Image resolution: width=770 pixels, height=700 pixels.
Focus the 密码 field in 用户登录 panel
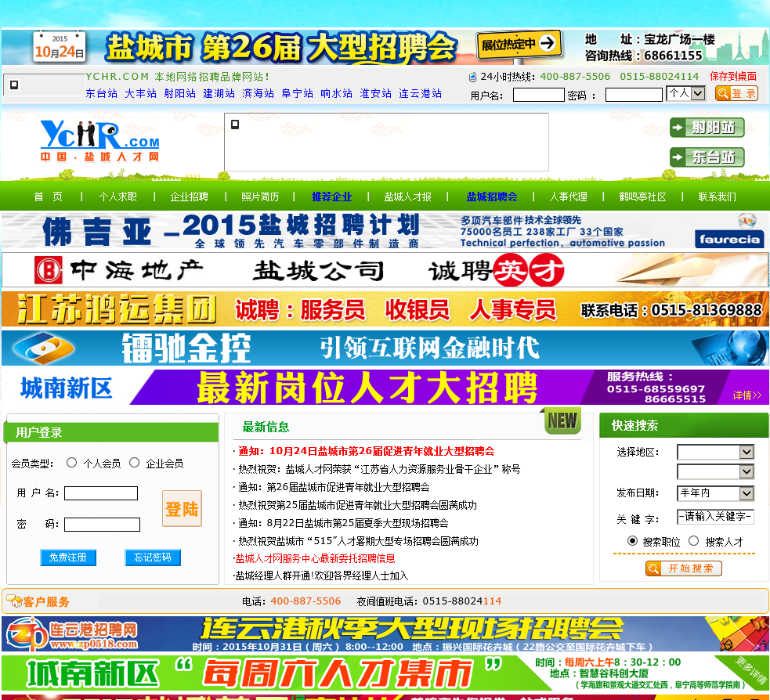pos(102,525)
